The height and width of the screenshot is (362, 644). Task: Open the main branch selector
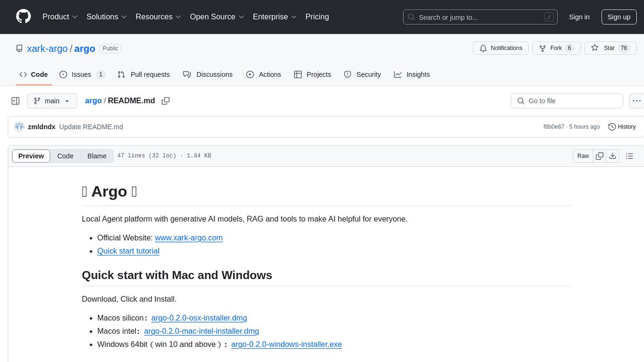52,101
